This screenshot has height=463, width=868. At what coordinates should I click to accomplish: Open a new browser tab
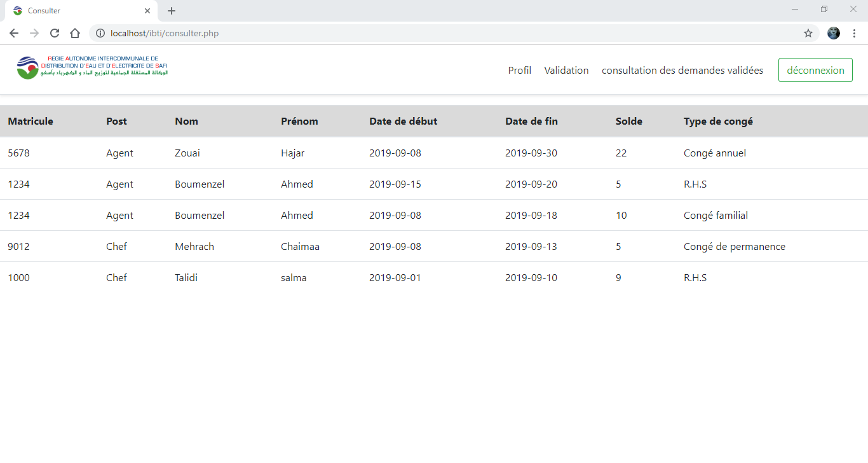click(x=171, y=10)
